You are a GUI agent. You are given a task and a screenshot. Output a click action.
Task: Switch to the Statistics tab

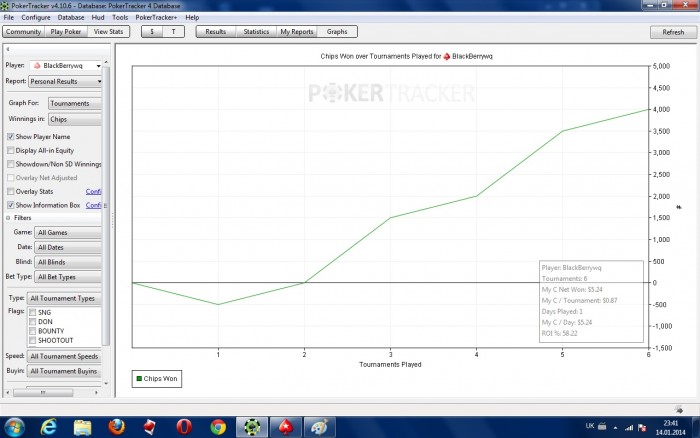[x=256, y=32]
